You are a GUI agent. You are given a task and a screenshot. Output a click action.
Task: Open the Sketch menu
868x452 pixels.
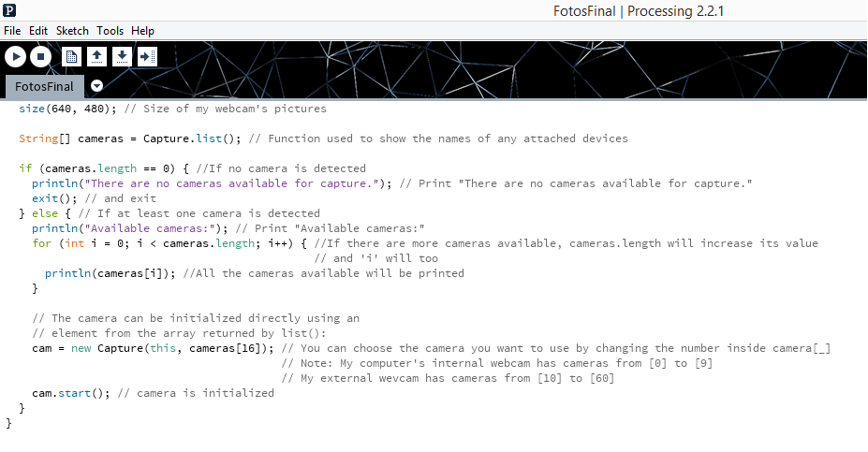[72, 31]
